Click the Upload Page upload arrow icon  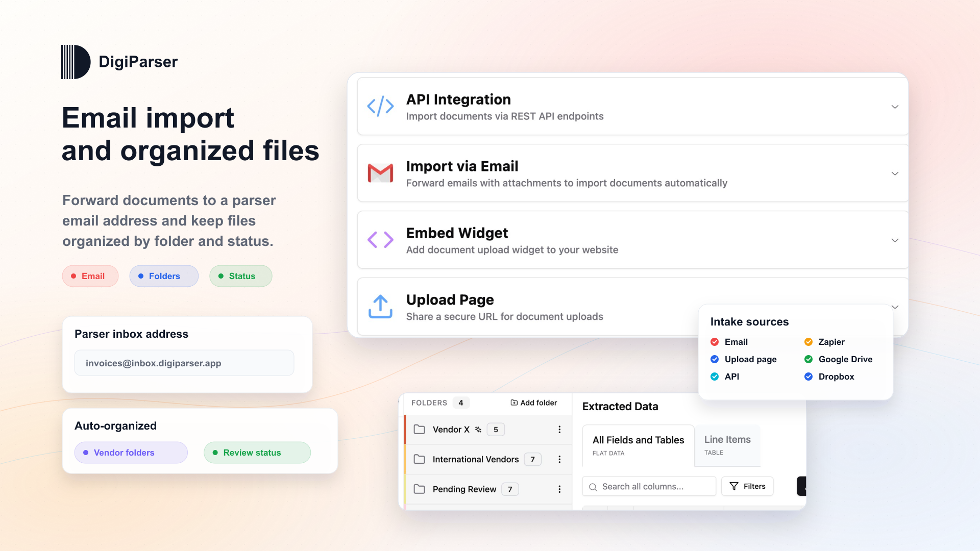380,307
